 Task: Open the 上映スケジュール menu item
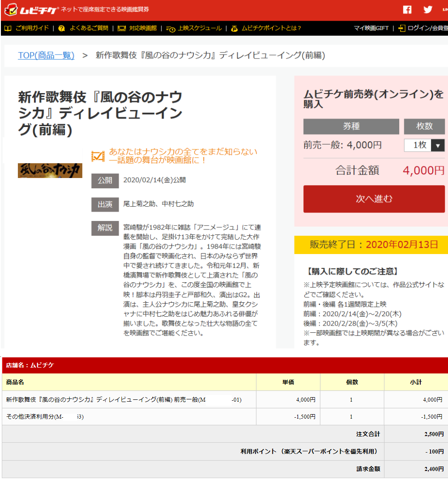200,28
